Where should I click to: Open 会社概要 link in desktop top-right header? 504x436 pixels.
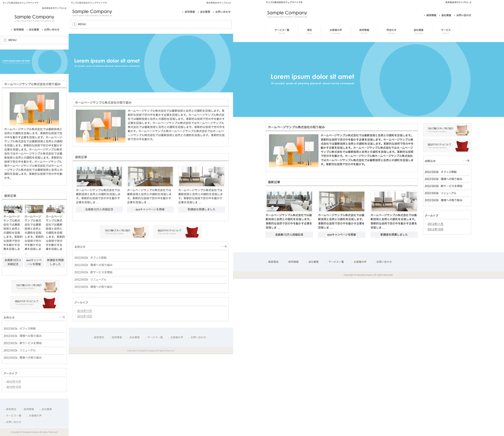coord(446,15)
